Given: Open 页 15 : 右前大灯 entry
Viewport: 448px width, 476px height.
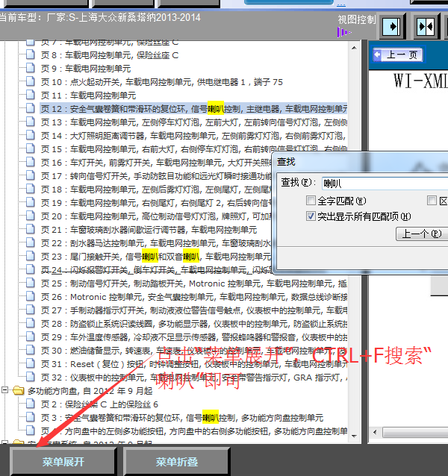Looking at the screenshot, I should (194, 149).
